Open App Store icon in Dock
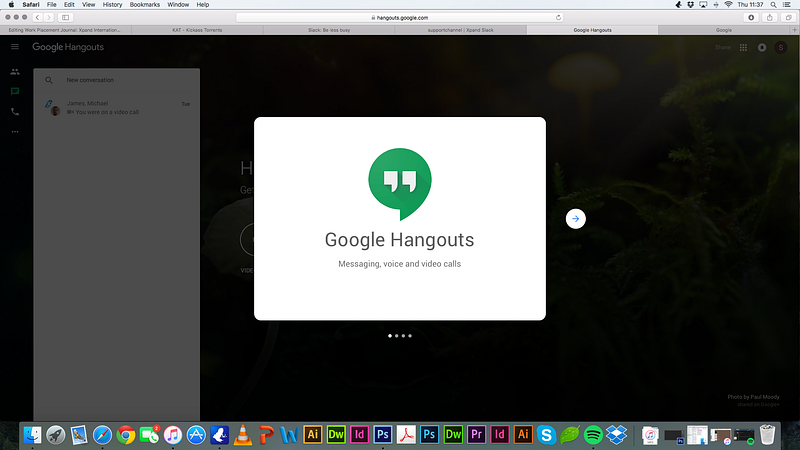Image resolution: width=800 pixels, height=450 pixels. [196, 435]
